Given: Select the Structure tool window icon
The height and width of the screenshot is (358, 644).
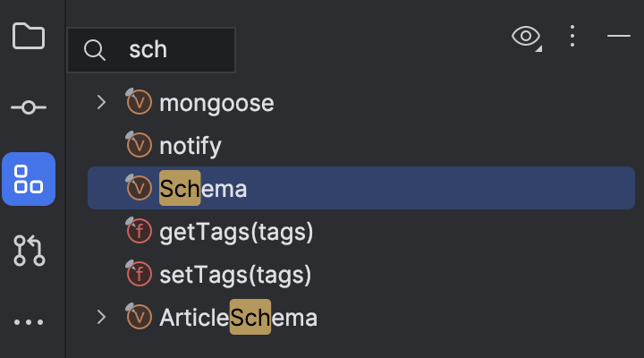Looking at the screenshot, I should [29, 179].
